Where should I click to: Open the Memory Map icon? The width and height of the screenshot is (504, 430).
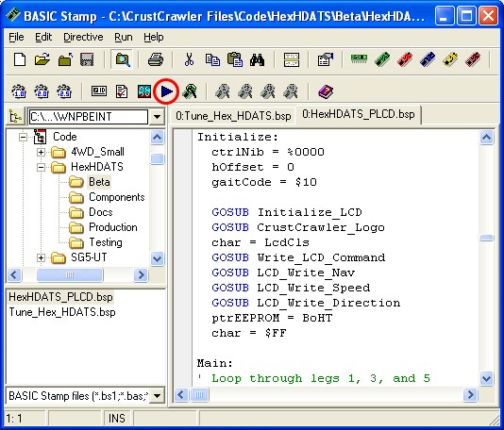144,91
